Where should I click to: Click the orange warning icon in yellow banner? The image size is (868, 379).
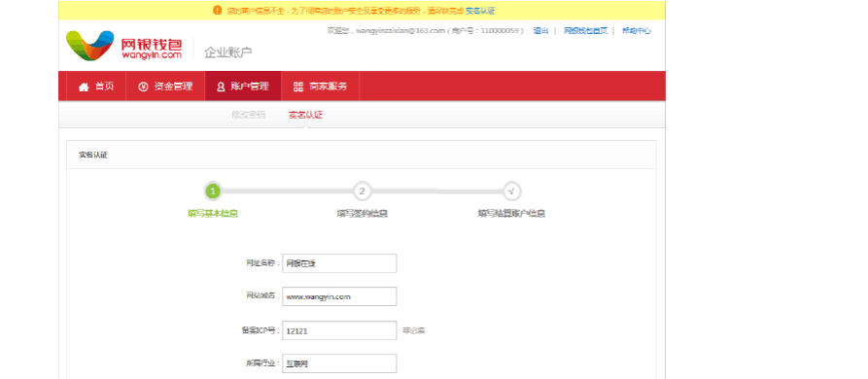[x=217, y=11]
